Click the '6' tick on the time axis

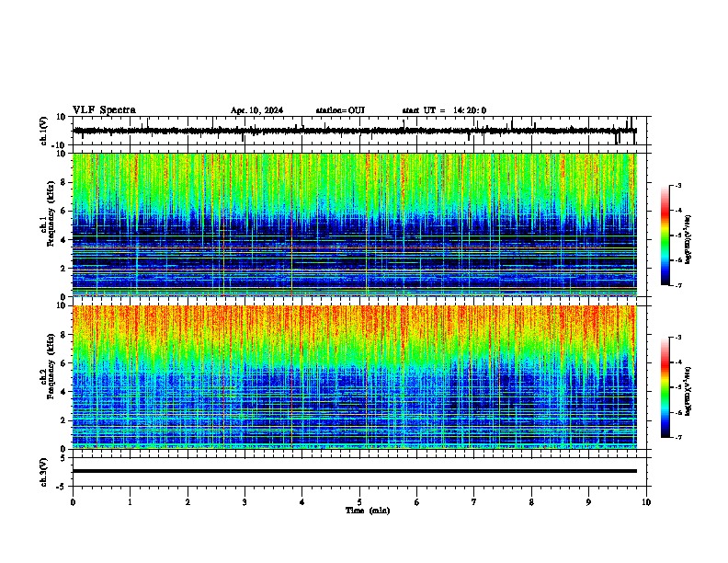click(x=417, y=502)
